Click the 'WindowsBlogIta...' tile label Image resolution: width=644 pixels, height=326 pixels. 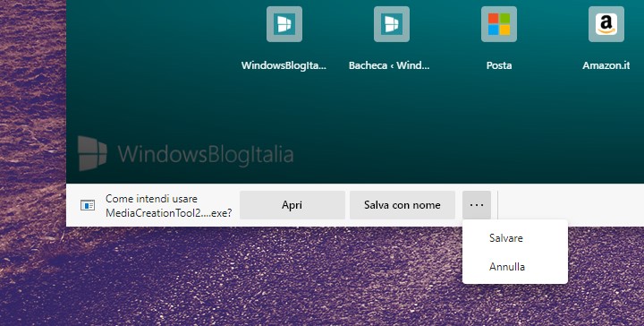pos(284,65)
